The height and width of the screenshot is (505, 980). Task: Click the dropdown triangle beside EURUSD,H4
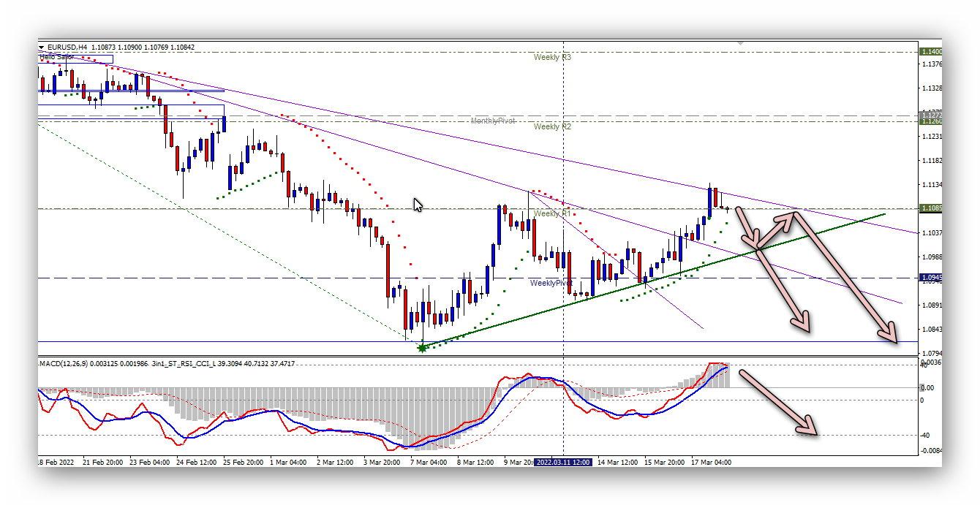[42, 48]
